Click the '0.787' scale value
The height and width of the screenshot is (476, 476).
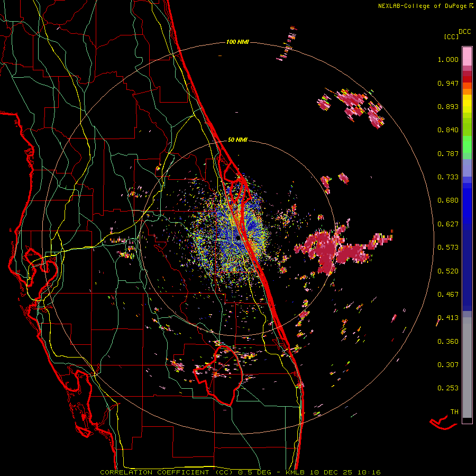448,153
